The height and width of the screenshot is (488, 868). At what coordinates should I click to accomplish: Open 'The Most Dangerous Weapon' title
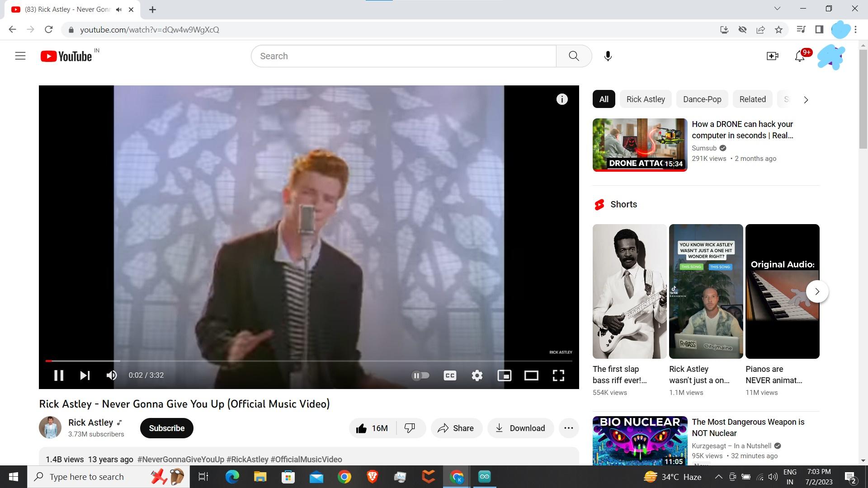[x=748, y=427]
